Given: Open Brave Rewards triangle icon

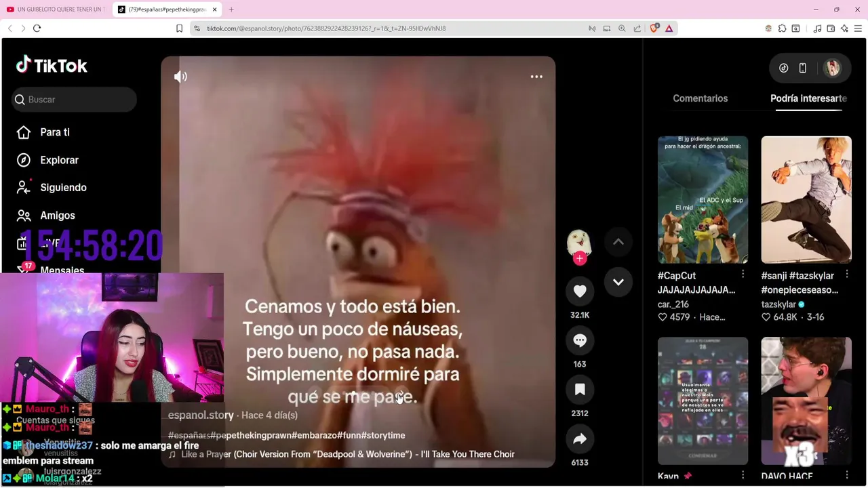Looking at the screenshot, I should click(x=669, y=28).
